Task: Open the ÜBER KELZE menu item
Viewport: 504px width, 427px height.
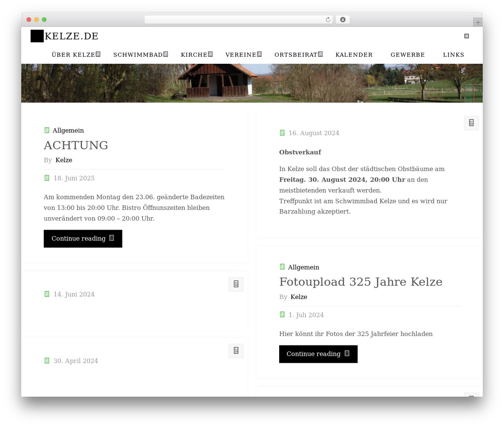Action: click(x=73, y=55)
